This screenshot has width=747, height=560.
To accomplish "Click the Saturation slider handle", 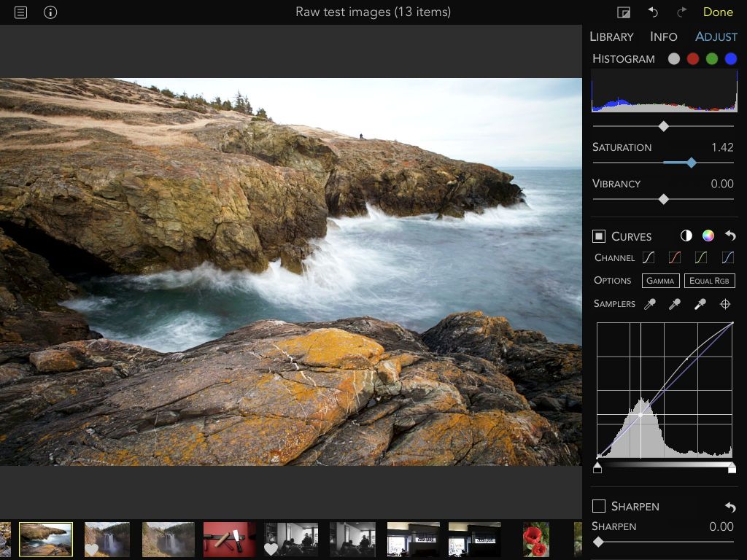I will [691, 163].
